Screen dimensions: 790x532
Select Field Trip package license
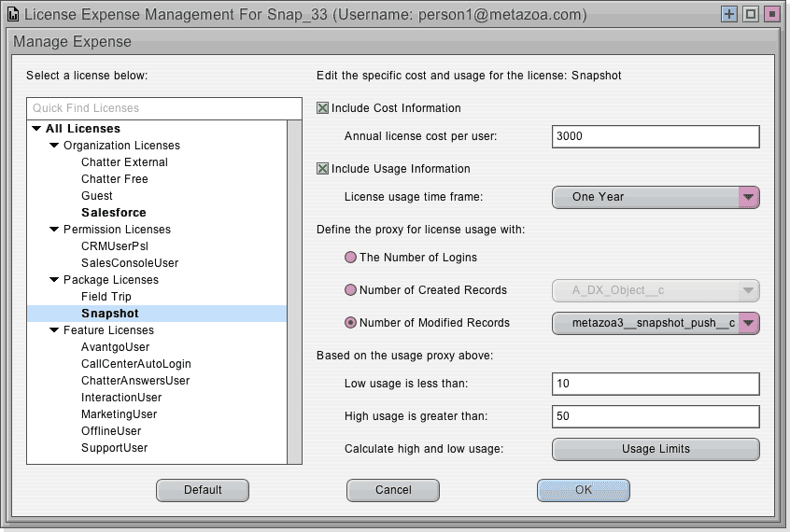106,297
